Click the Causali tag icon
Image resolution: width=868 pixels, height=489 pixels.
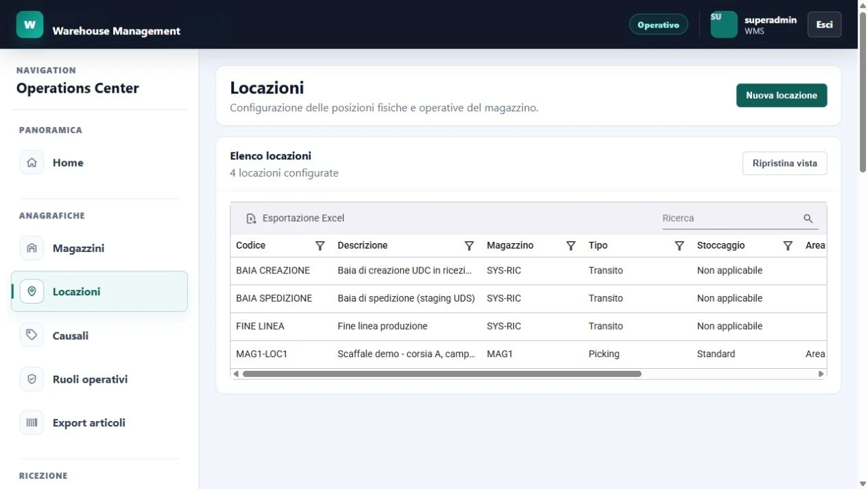pyautogui.click(x=32, y=335)
